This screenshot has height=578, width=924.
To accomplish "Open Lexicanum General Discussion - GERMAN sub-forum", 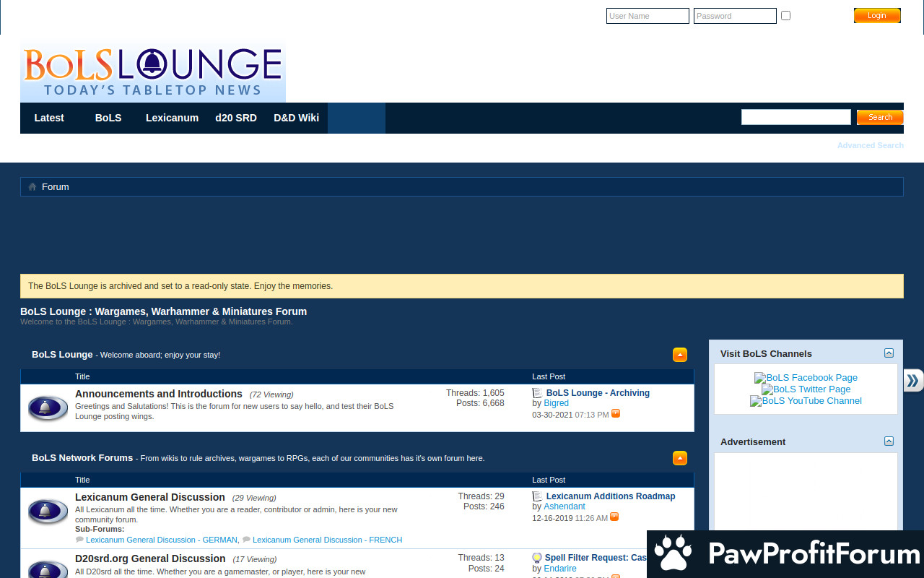I will click(162, 540).
